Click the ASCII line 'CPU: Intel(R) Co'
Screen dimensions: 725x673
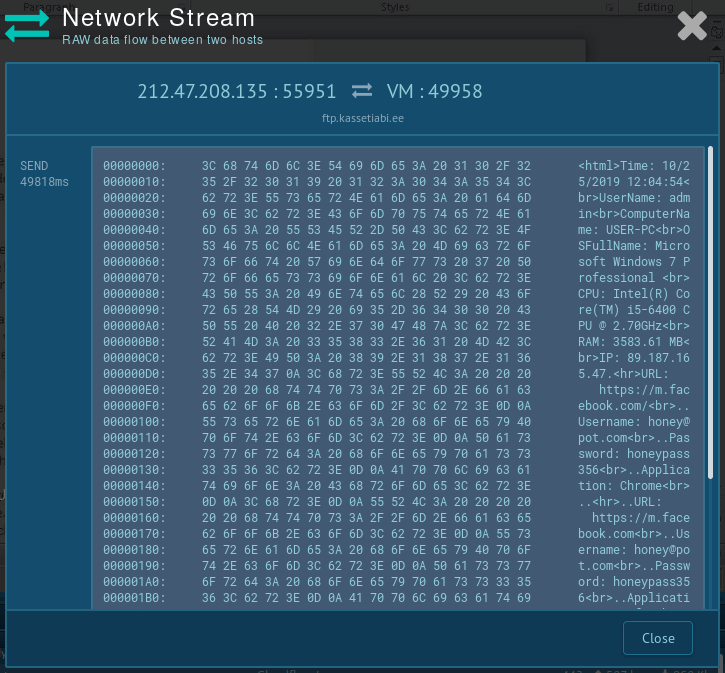tap(634, 293)
